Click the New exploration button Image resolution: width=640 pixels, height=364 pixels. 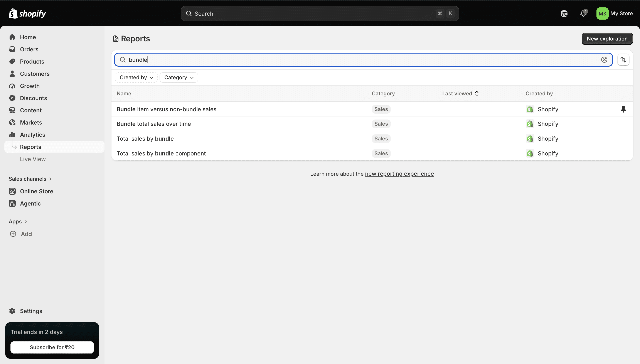(x=607, y=39)
